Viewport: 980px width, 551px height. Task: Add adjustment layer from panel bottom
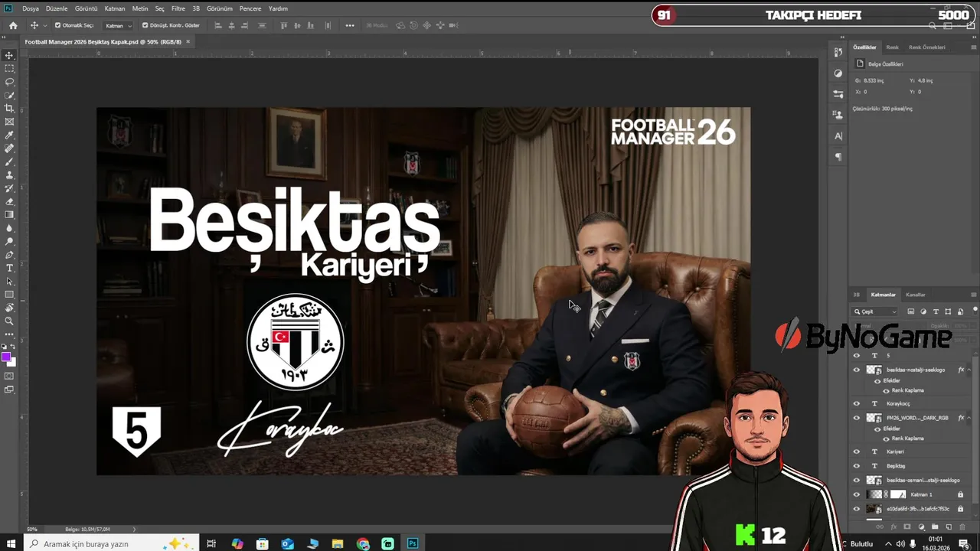921,527
